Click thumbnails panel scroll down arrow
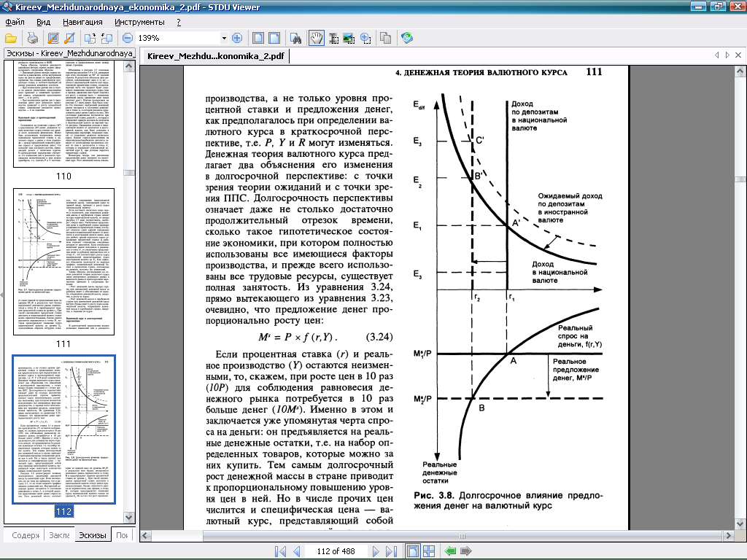The image size is (747, 560). [x=129, y=517]
